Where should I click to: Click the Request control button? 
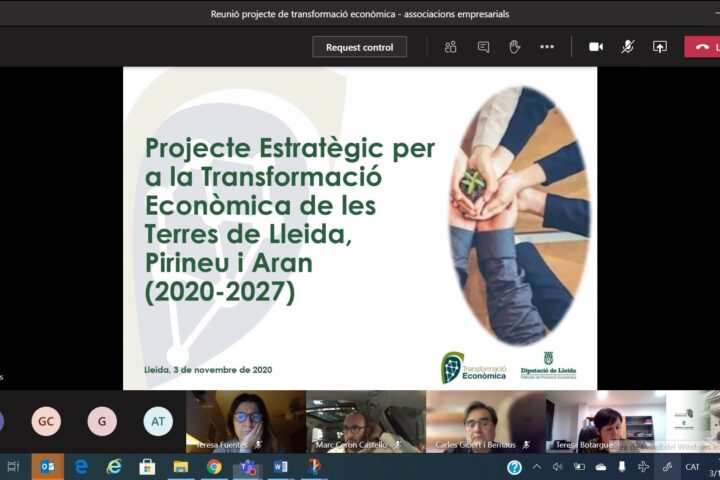point(359,47)
